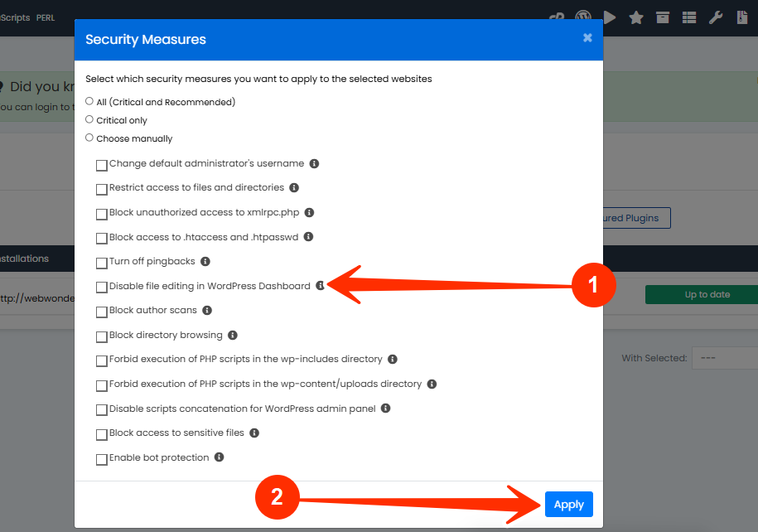Click the Featured Plugins button behind dialog
The image size is (758, 532).
click(x=637, y=218)
